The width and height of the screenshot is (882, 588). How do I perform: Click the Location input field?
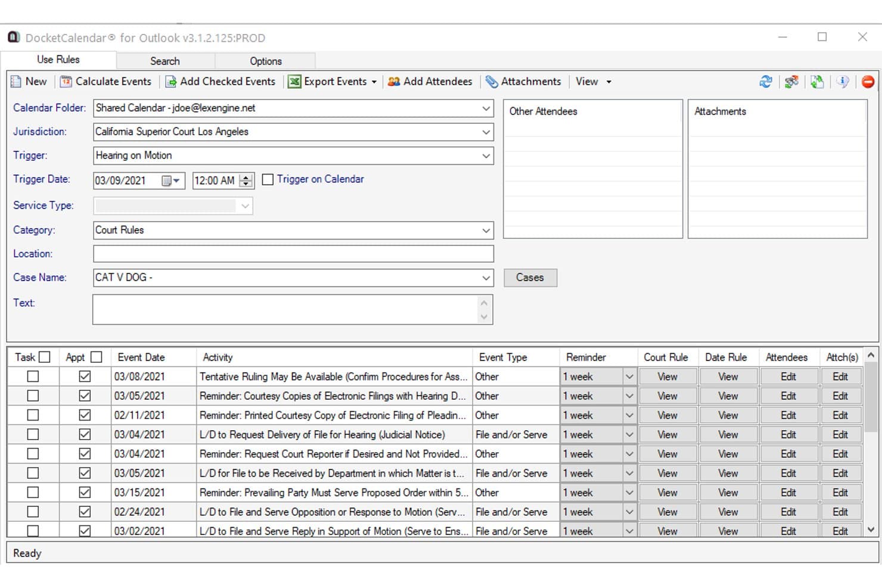[x=293, y=254]
